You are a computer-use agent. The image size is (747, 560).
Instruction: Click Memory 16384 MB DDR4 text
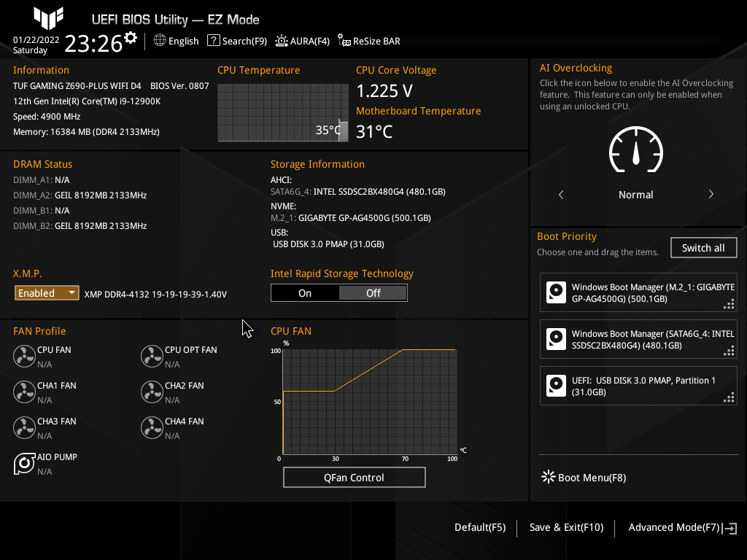pyautogui.click(x=86, y=131)
